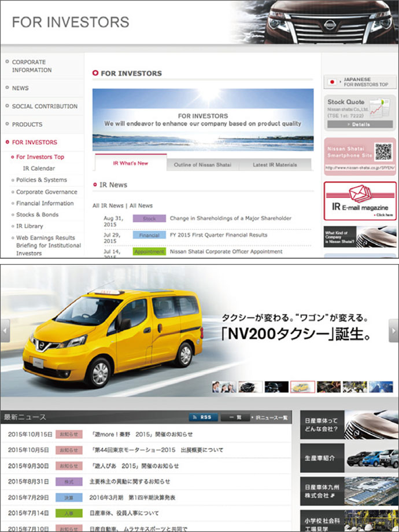This screenshot has width=399, height=532.
Task: Click the blue 決算 tag
Action: tap(69, 498)
